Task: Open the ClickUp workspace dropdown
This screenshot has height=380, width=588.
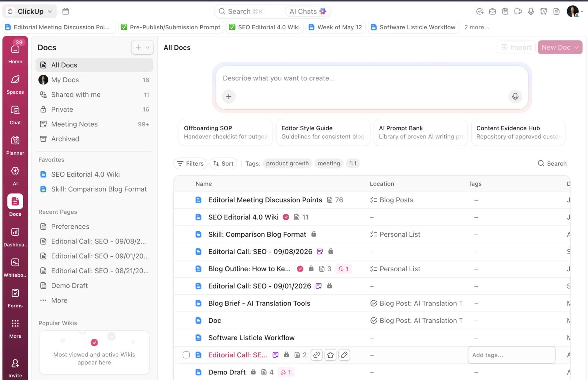Action: (30, 11)
